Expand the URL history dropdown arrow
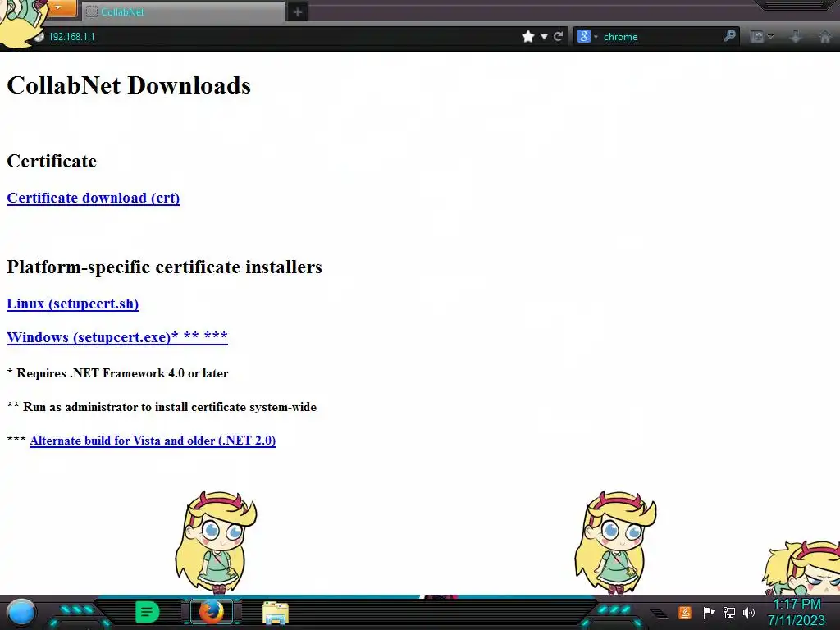The image size is (840, 630). pyautogui.click(x=545, y=36)
